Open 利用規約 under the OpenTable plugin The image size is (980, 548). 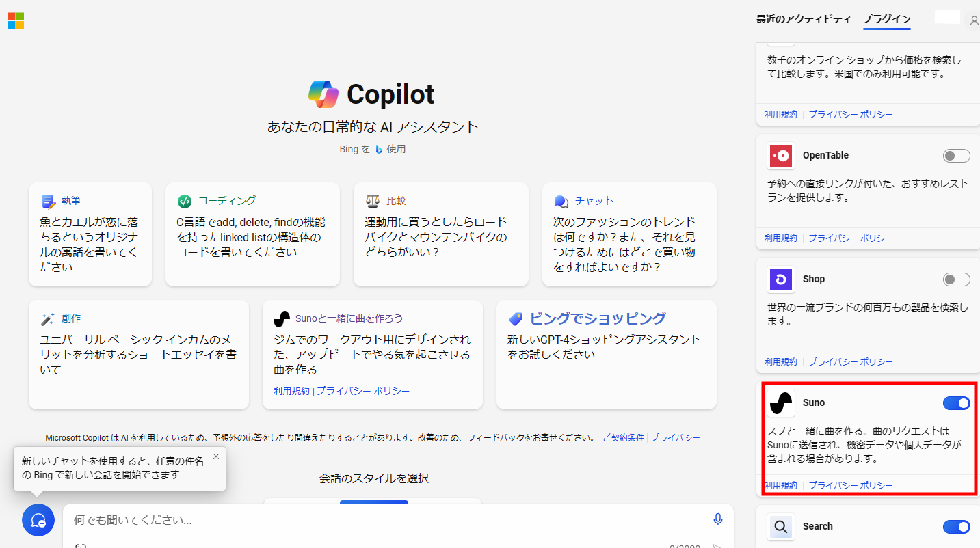coord(781,238)
